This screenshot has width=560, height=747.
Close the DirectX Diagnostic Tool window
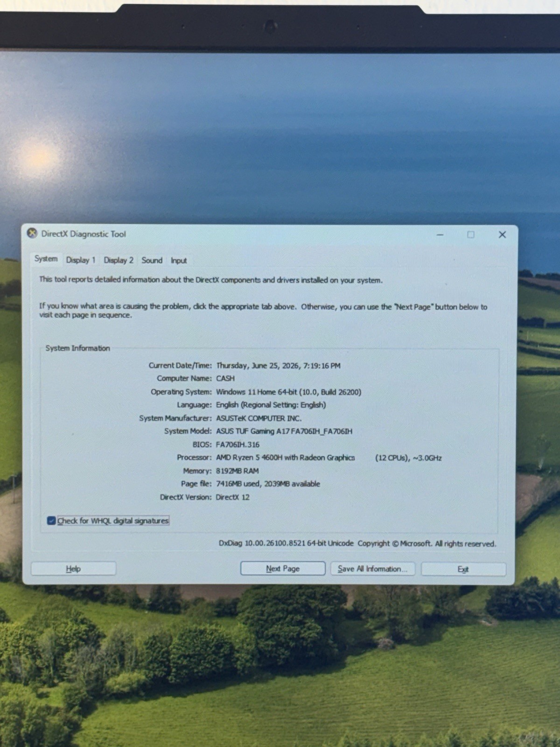click(502, 234)
